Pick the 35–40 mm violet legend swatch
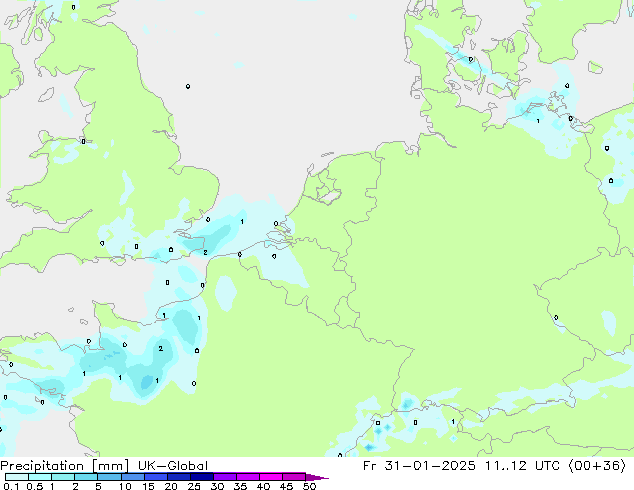Screen dimensions: 634x490 (x=247, y=477)
